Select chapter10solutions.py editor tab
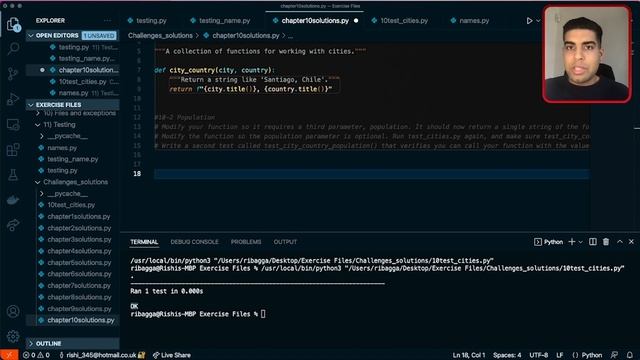640x360 pixels. tap(315, 20)
